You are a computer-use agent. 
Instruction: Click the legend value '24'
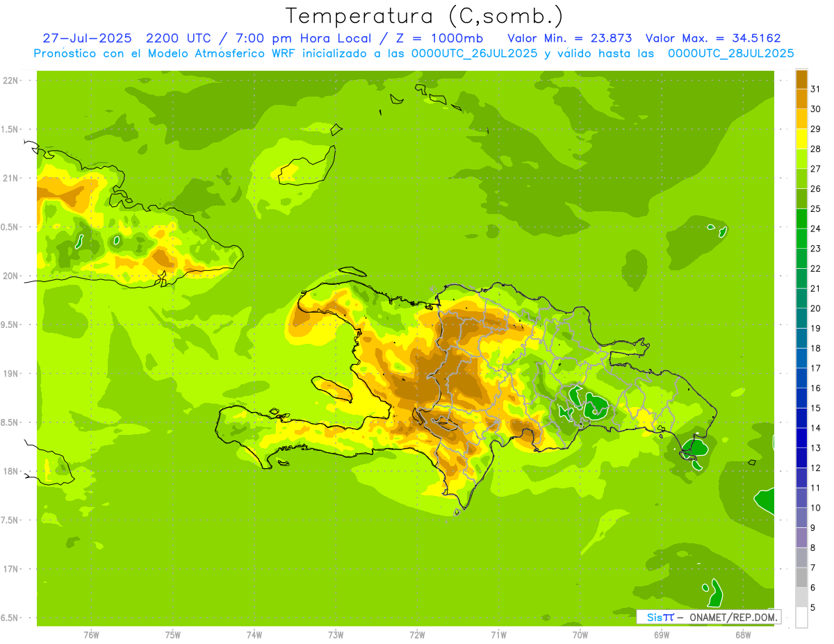[x=816, y=229]
